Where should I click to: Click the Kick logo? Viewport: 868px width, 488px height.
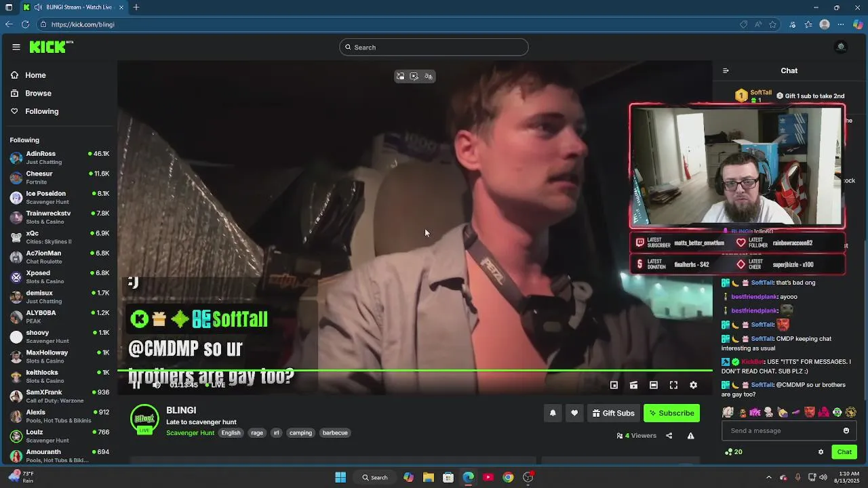(51, 47)
